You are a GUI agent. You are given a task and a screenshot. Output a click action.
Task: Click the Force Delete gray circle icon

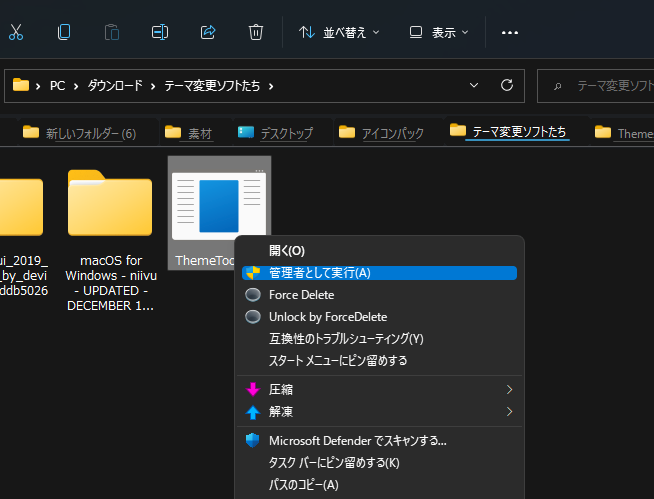point(253,295)
